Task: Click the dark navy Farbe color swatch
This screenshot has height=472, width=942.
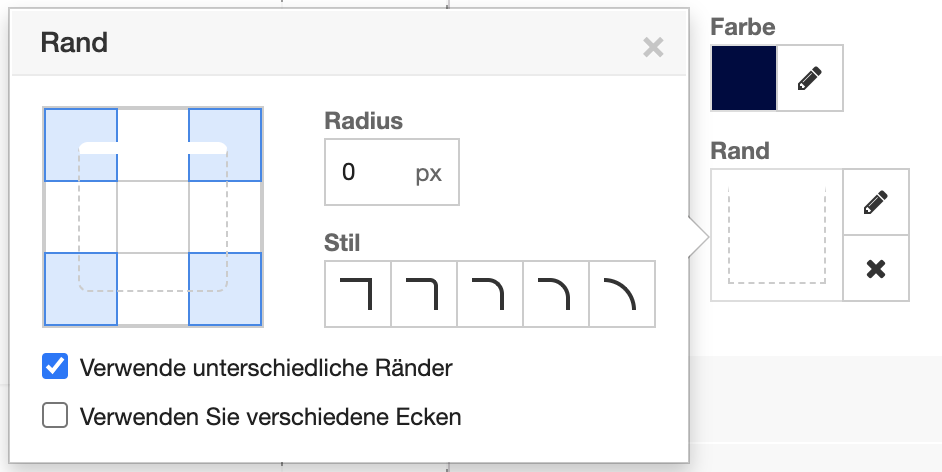Action: pos(743,78)
